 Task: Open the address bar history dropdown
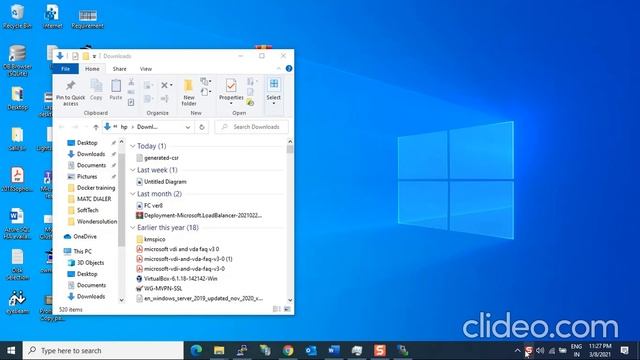(188, 127)
